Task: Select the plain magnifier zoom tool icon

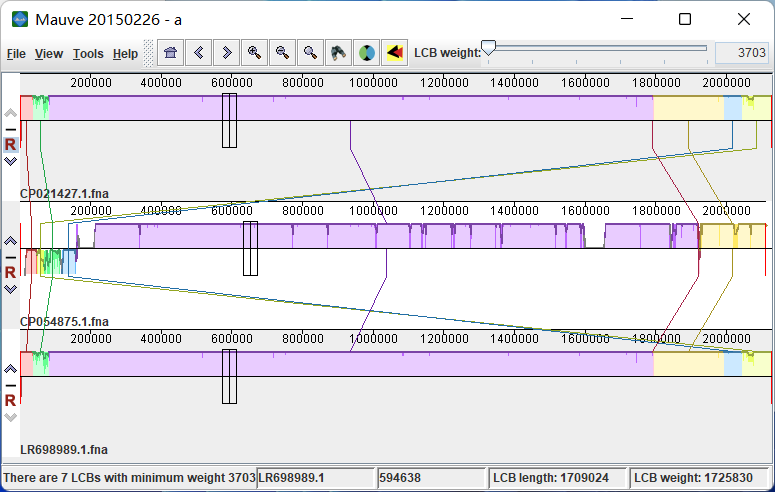Action: click(x=311, y=53)
